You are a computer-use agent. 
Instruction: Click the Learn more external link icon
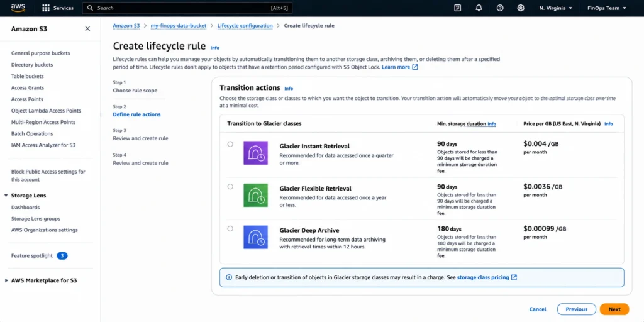tap(415, 67)
